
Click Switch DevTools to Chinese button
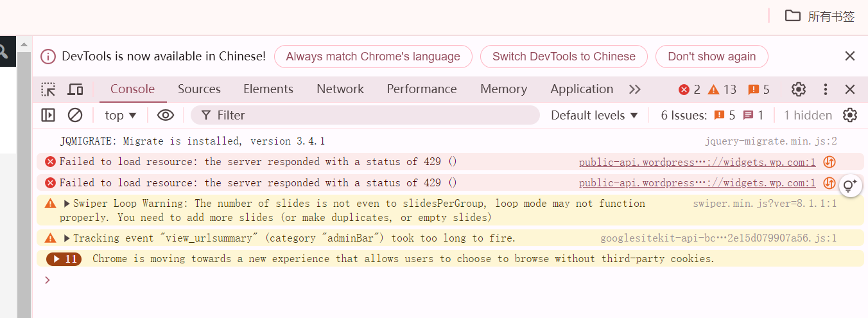click(x=564, y=57)
